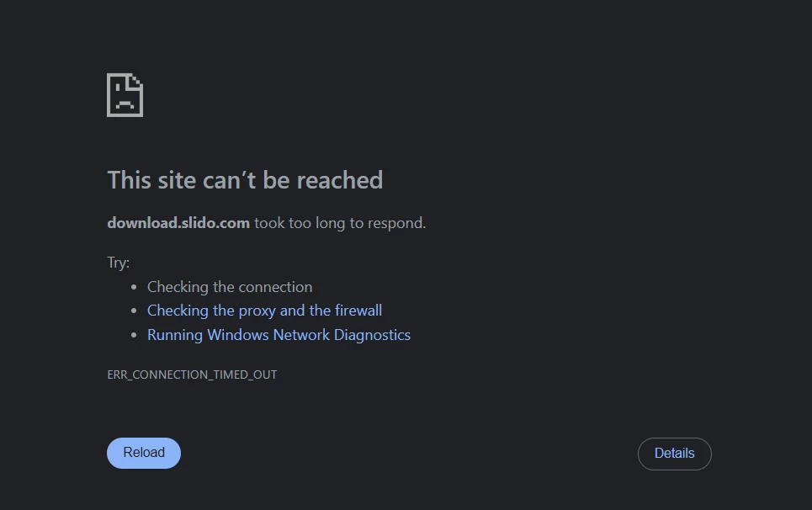Click the 'This site can't be reached' heading
812x510 pixels.
pos(245,180)
